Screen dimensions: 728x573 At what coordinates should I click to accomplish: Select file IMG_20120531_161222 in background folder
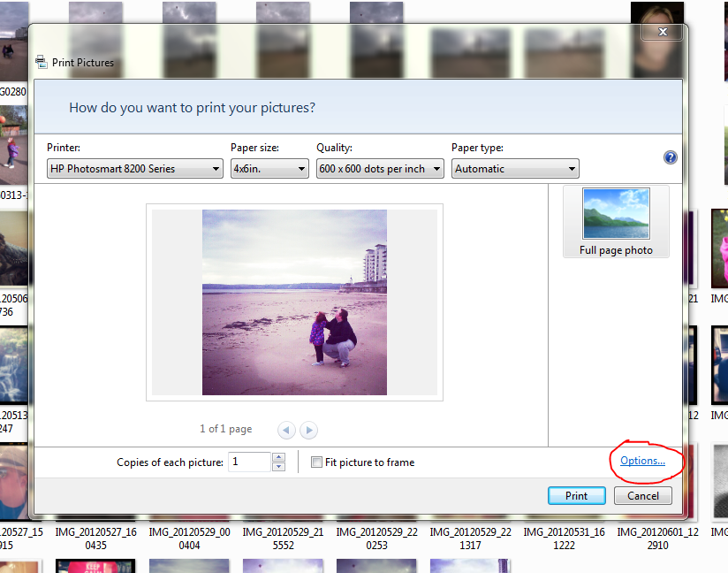pos(564,539)
